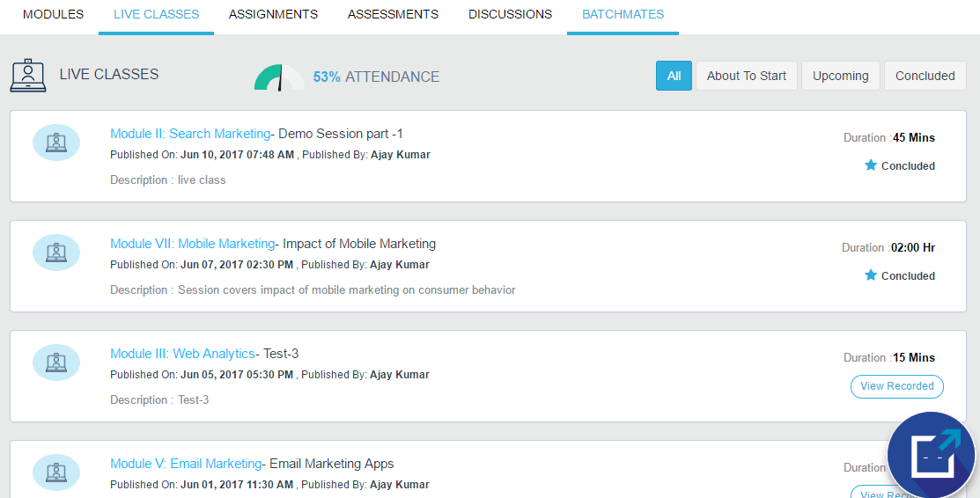Open the DISCUSSIONS tab
The image size is (980, 498).
(510, 14)
